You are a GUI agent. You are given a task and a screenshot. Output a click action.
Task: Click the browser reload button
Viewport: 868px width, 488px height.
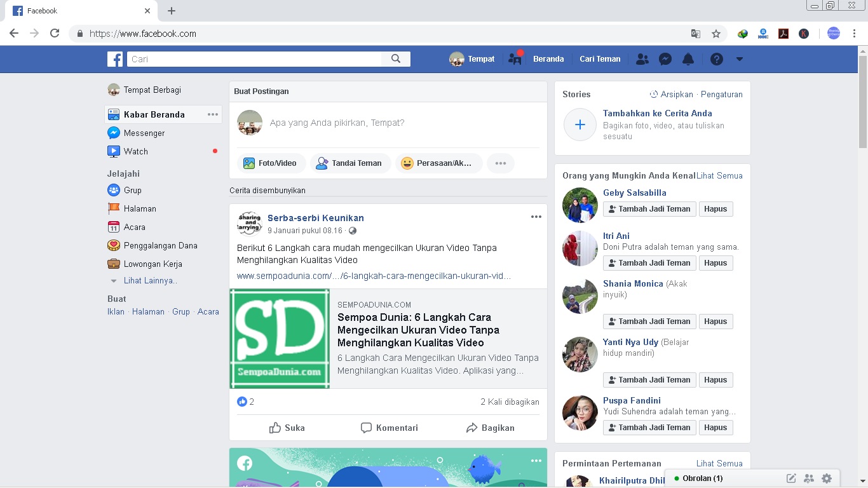[55, 34]
